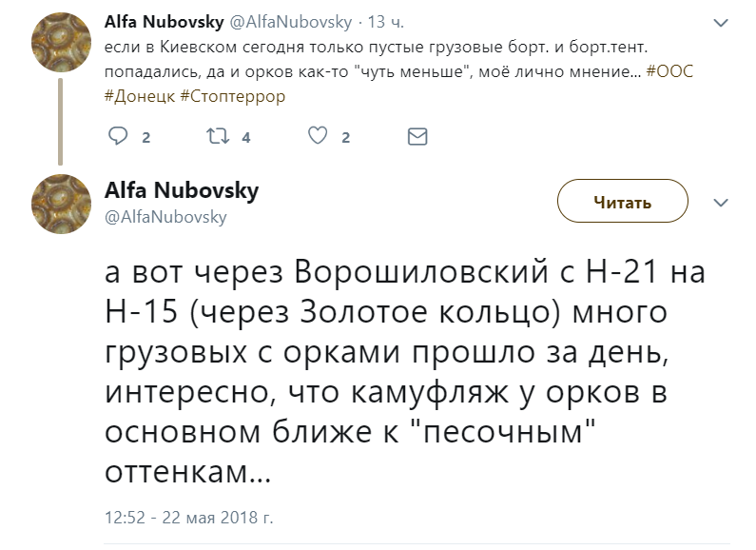This screenshot has height=550, width=756.
Task: Open main tweet author avatar
Action: [x=61, y=204]
